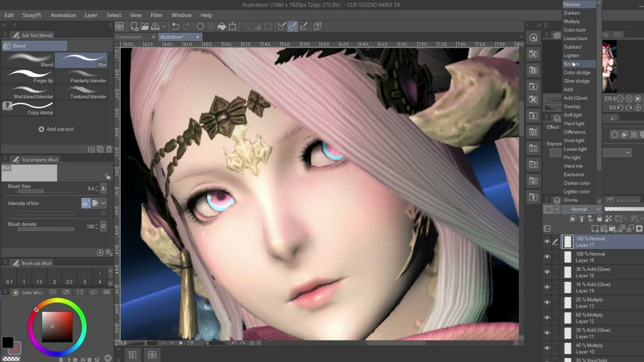Open the Filter menu
This screenshot has width=644, height=362.
156,15
